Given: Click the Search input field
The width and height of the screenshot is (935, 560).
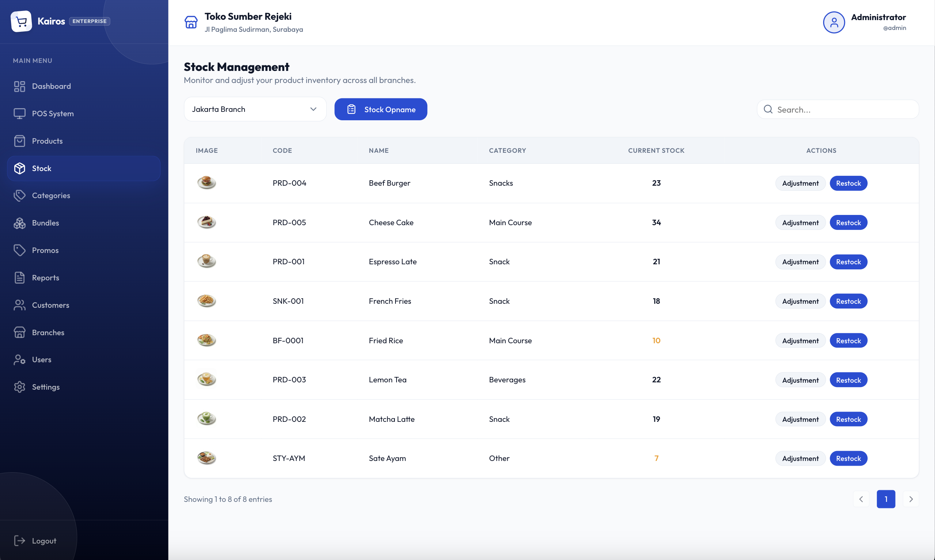Looking at the screenshot, I should coord(838,109).
